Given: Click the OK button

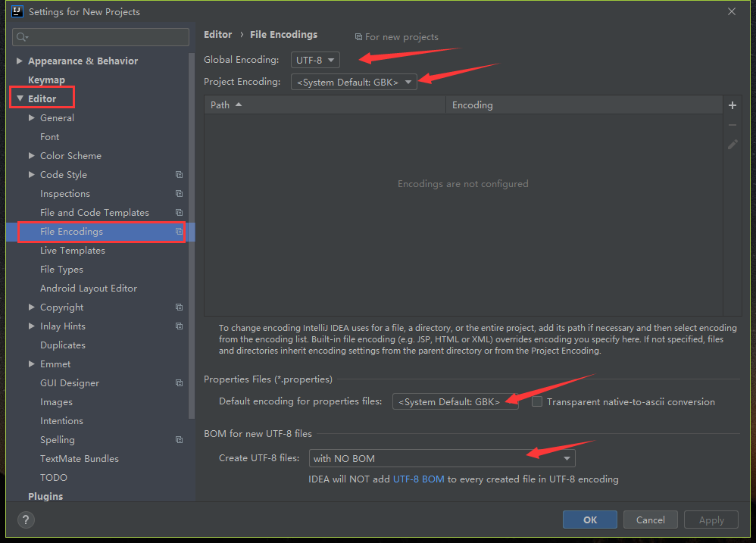Looking at the screenshot, I should click(589, 520).
